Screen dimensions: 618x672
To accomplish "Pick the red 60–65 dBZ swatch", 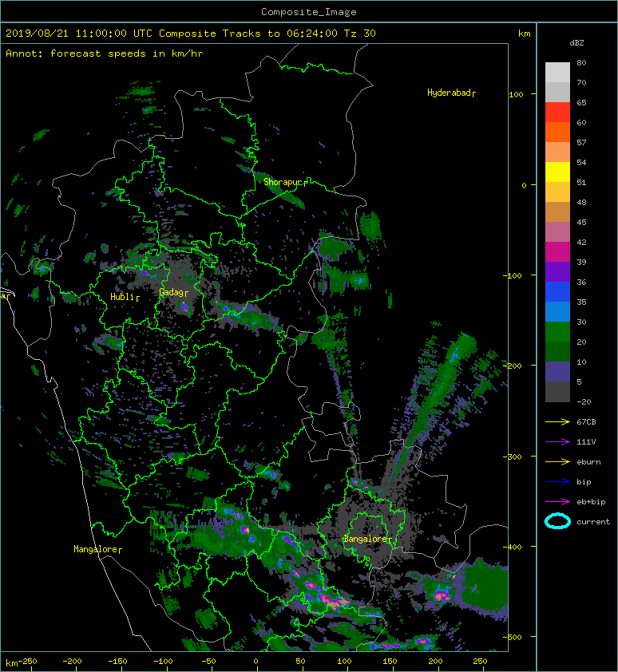I will coord(557,113).
